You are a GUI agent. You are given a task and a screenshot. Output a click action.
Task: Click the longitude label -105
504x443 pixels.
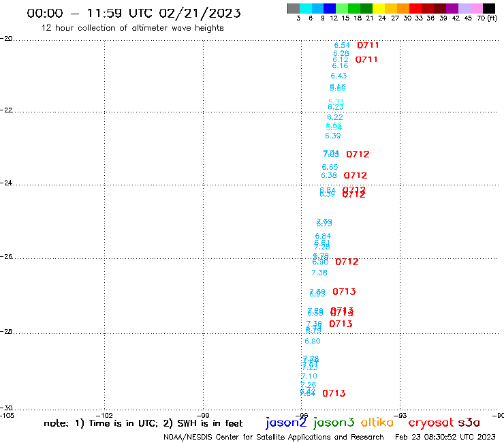[x=7, y=416]
